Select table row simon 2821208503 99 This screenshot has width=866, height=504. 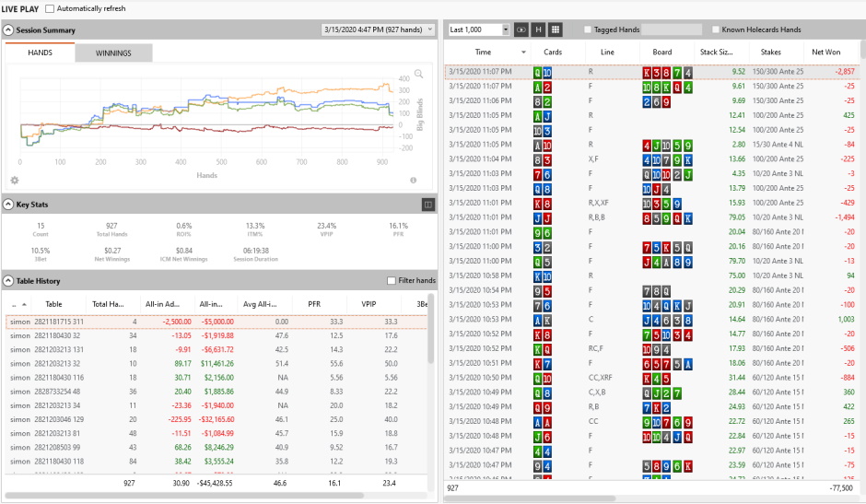pos(216,447)
